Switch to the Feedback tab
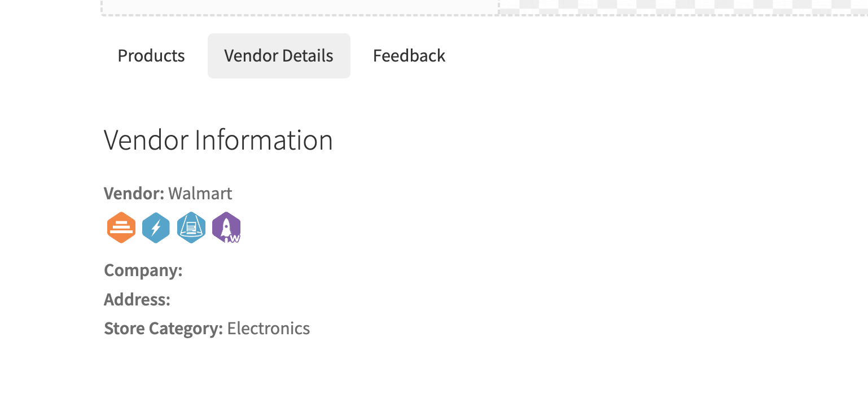 tap(409, 56)
